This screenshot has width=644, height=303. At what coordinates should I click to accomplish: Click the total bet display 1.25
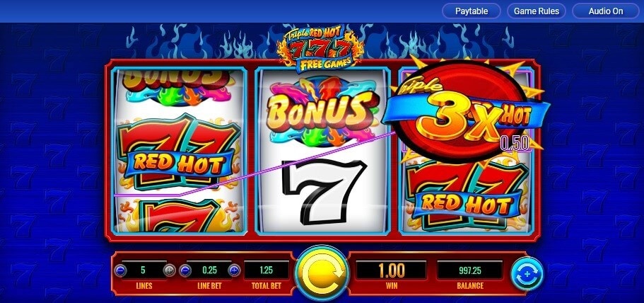(x=266, y=270)
